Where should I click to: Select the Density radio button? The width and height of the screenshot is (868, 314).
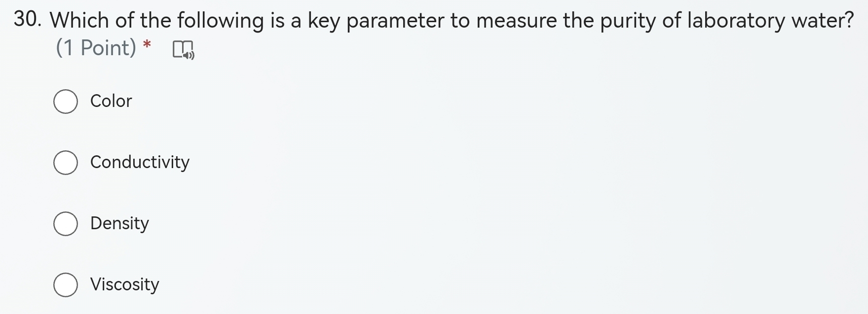click(x=65, y=223)
